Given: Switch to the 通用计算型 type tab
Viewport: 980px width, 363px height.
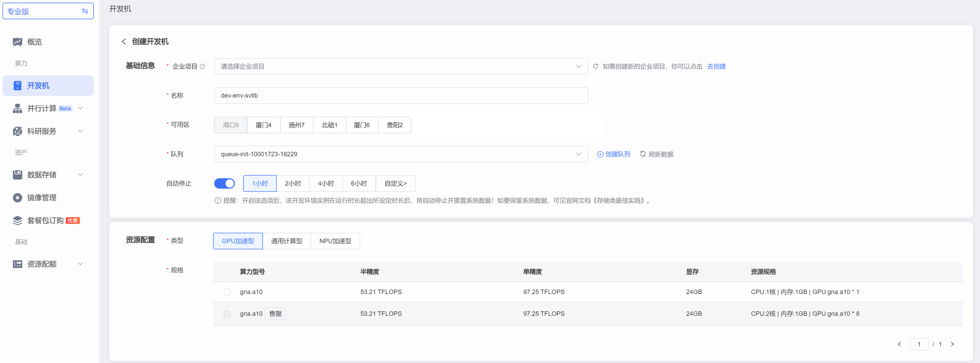Looking at the screenshot, I should point(287,241).
